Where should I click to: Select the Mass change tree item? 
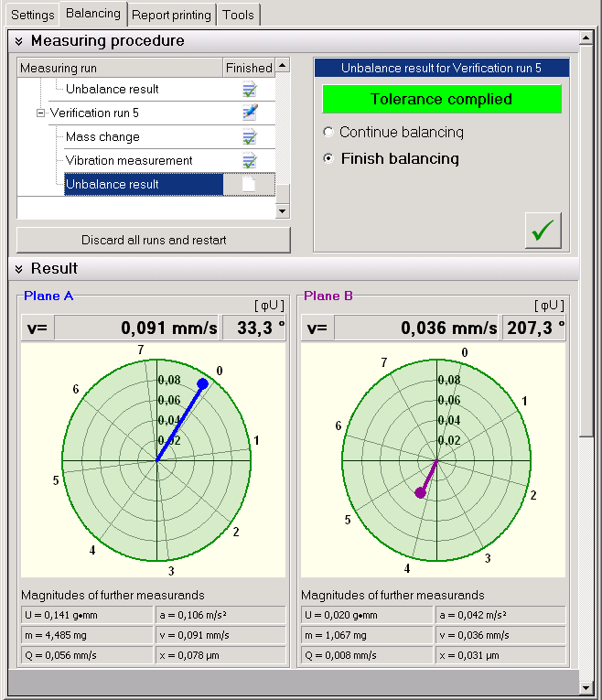click(102, 137)
